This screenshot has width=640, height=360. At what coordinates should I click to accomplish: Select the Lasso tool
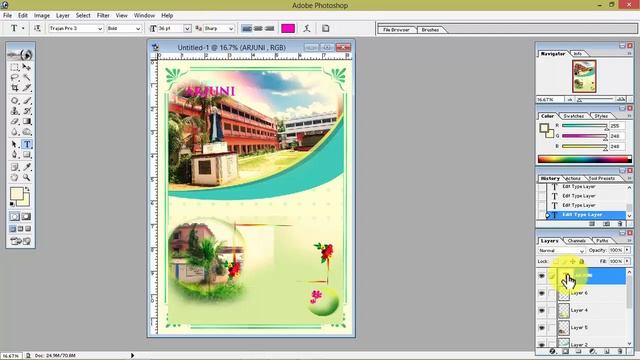15,78
